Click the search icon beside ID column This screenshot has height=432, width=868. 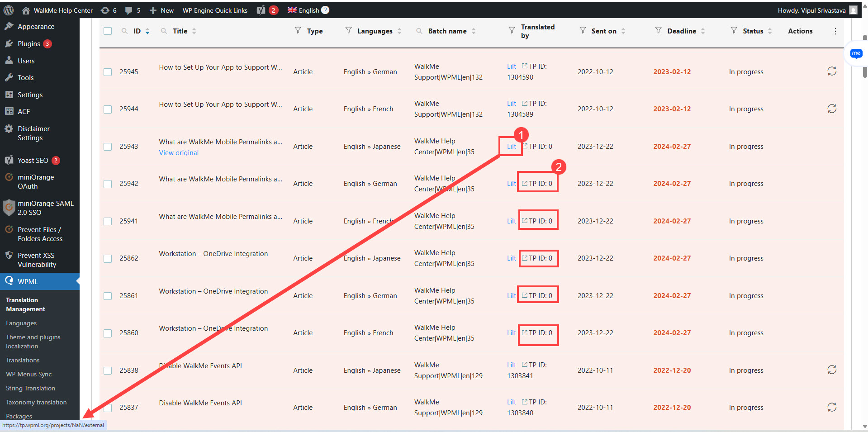point(124,31)
